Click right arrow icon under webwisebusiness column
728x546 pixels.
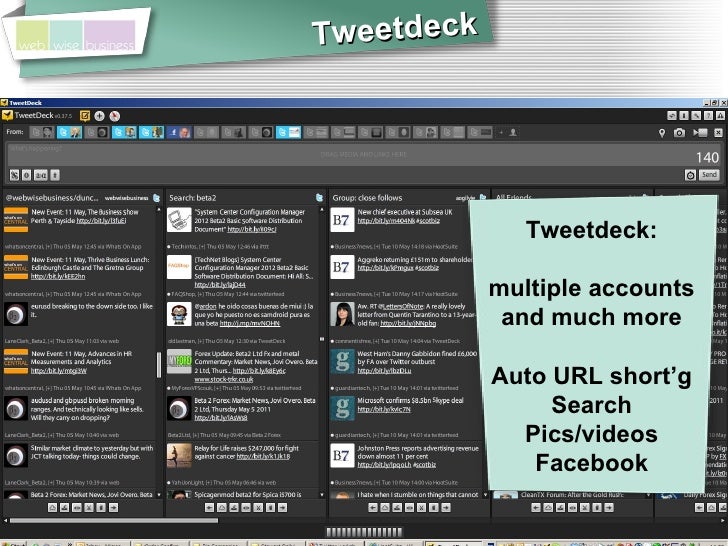click(x=113, y=508)
